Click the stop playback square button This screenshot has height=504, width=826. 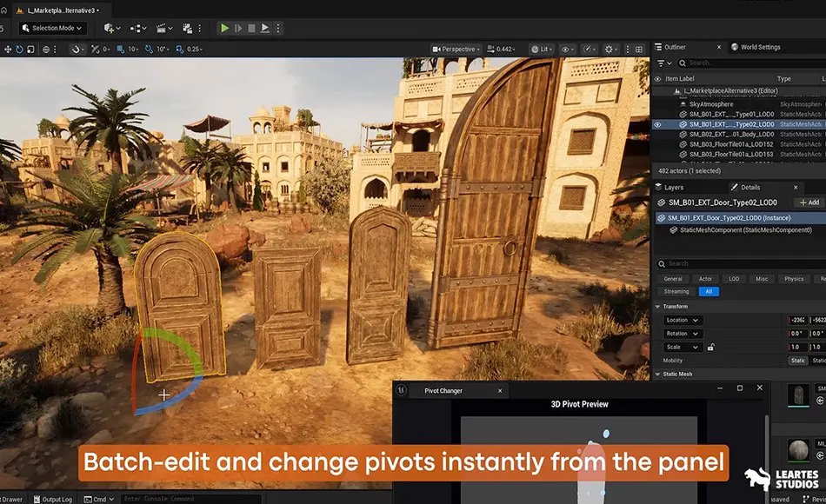point(251,28)
